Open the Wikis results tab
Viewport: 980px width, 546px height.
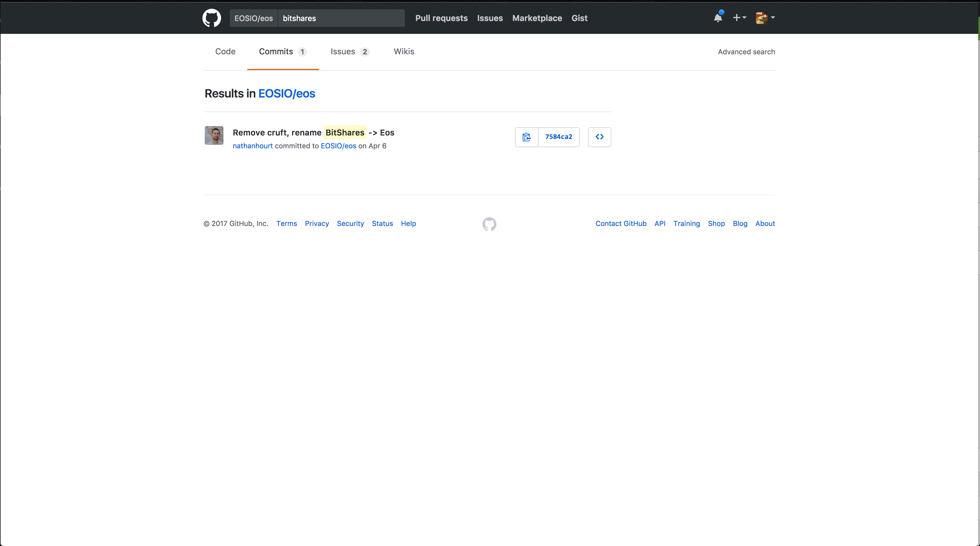point(404,51)
